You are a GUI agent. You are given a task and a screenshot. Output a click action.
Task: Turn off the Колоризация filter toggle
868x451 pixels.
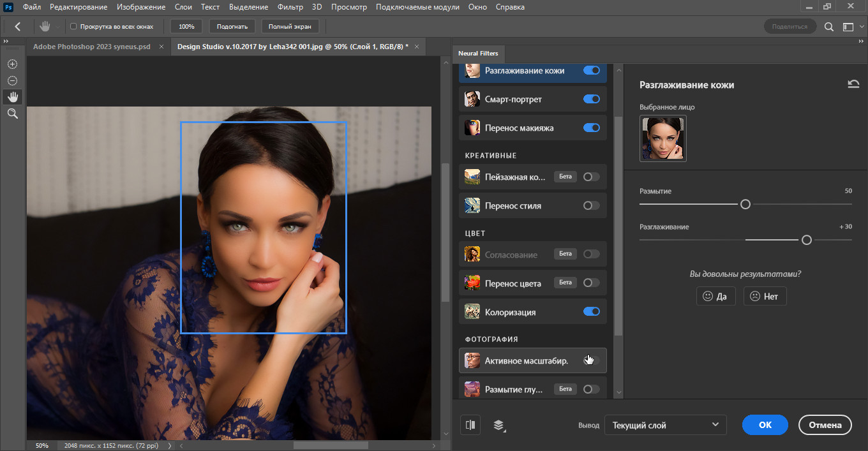tap(591, 312)
